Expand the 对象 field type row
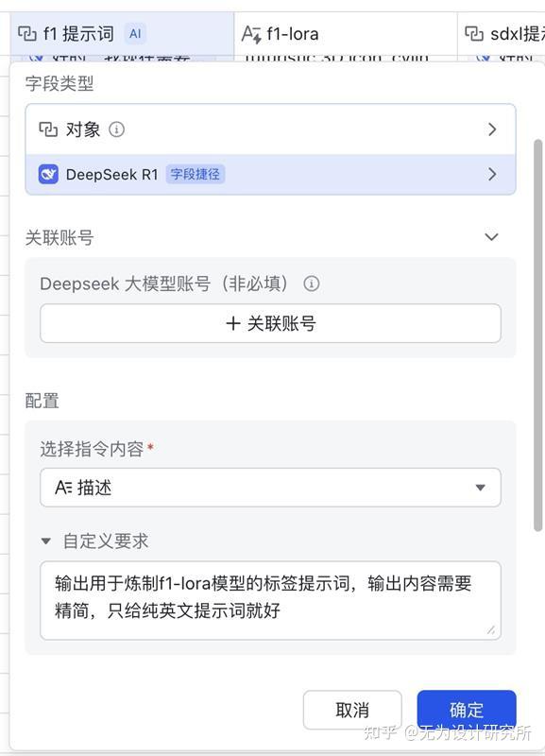The height and width of the screenshot is (756, 545). click(492, 129)
